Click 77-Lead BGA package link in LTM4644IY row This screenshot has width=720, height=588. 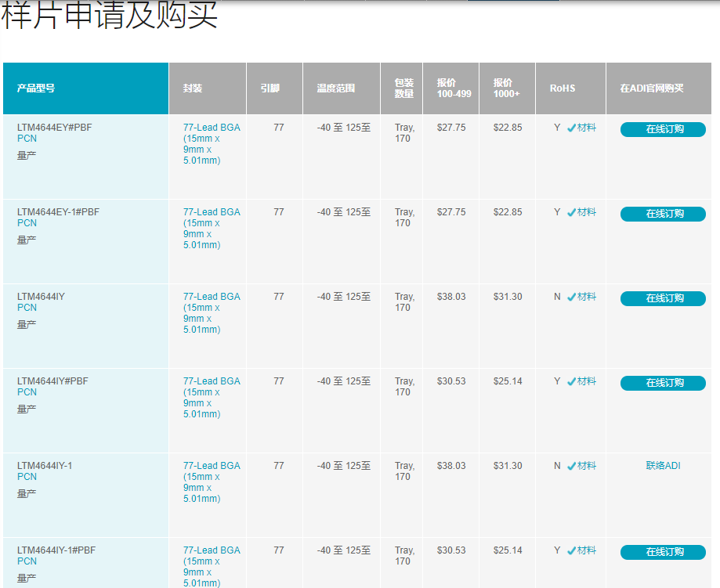(x=212, y=312)
